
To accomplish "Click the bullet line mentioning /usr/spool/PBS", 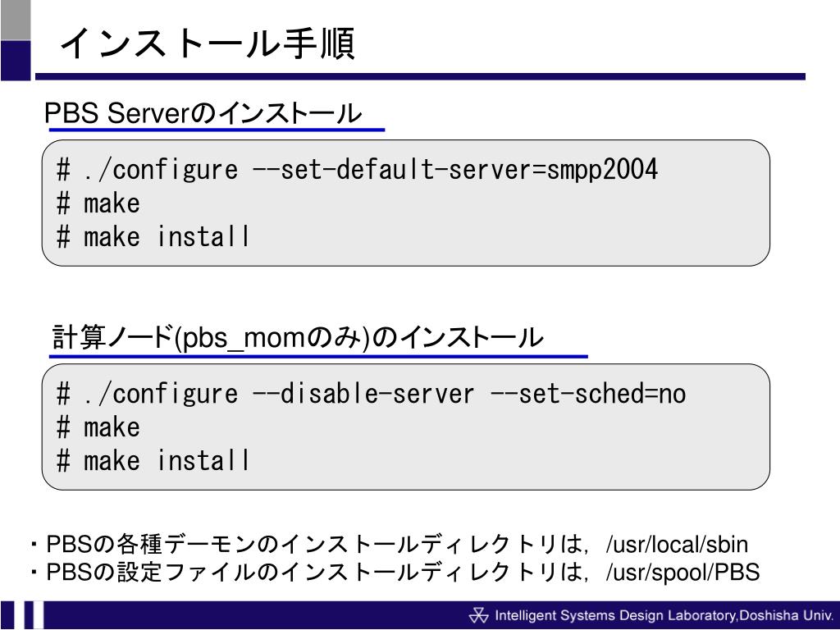I will (x=395, y=572).
